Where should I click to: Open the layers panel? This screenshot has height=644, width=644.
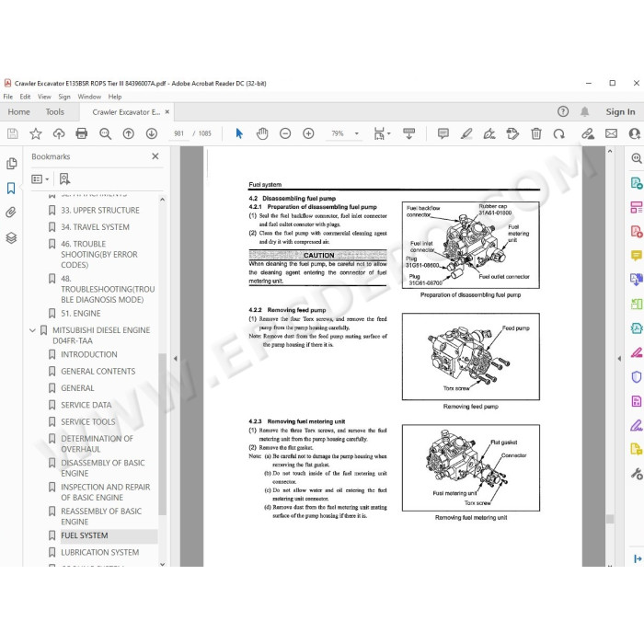point(11,237)
